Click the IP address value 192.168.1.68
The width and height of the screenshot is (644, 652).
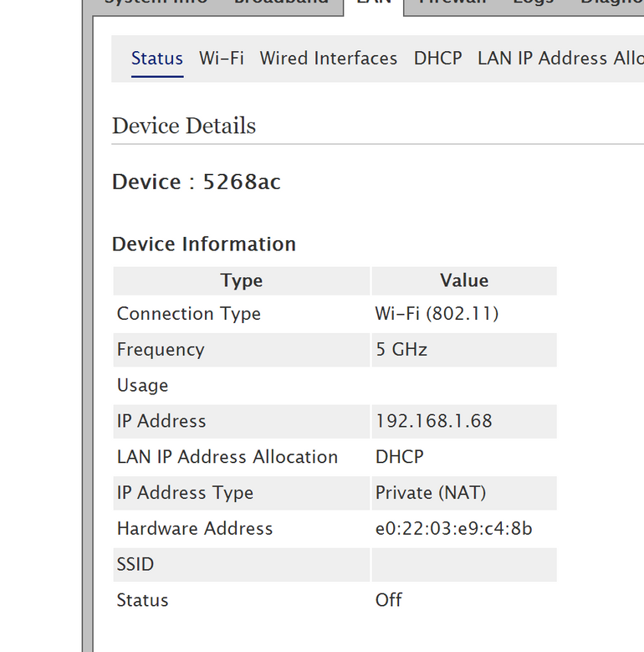tap(433, 421)
